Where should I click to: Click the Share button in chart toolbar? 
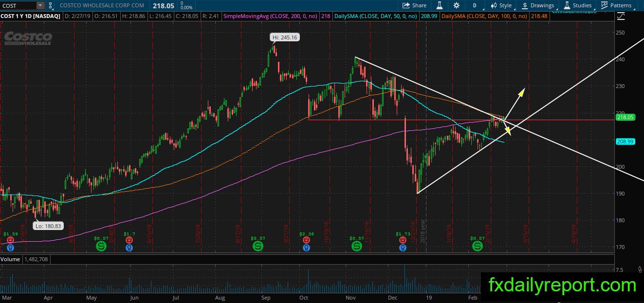[x=415, y=5]
